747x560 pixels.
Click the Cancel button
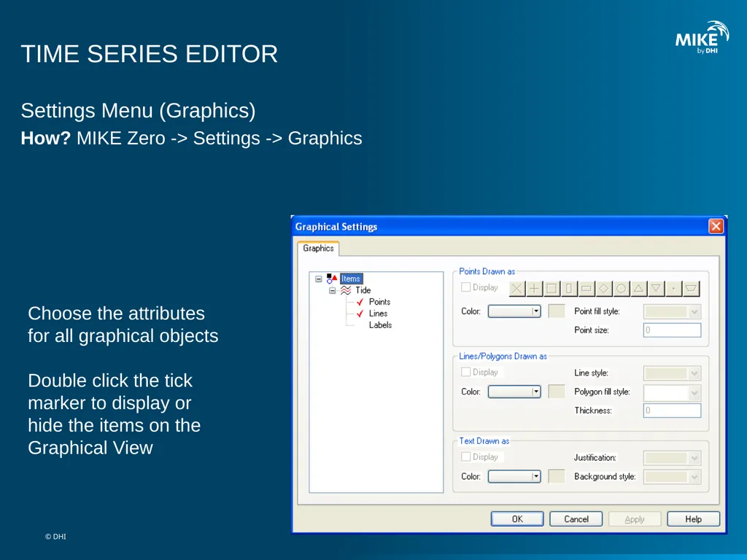pos(576,519)
